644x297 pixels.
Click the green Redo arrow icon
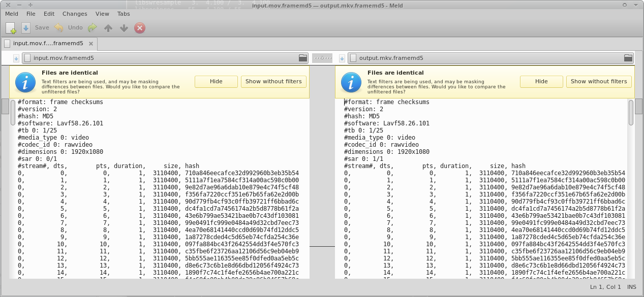coord(92,28)
